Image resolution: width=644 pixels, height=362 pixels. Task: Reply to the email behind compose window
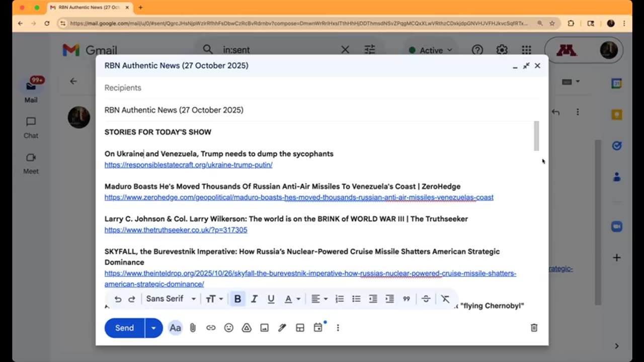pyautogui.click(x=555, y=112)
